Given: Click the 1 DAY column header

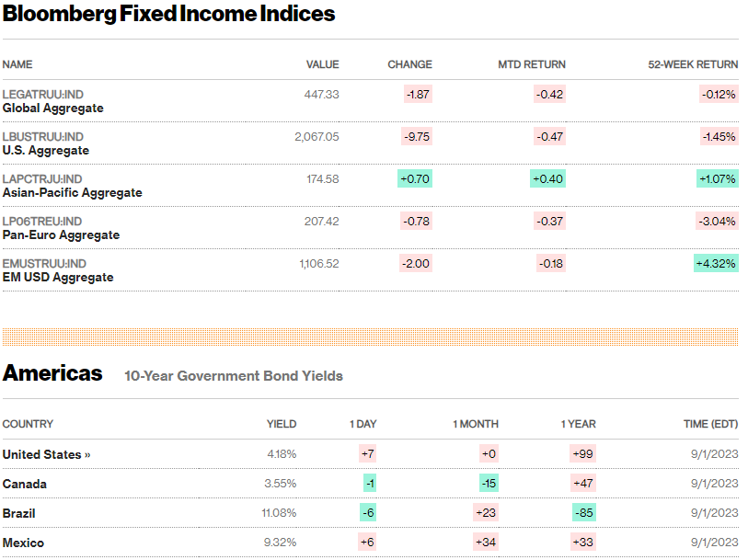Looking at the screenshot, I should tap(363, 424).
